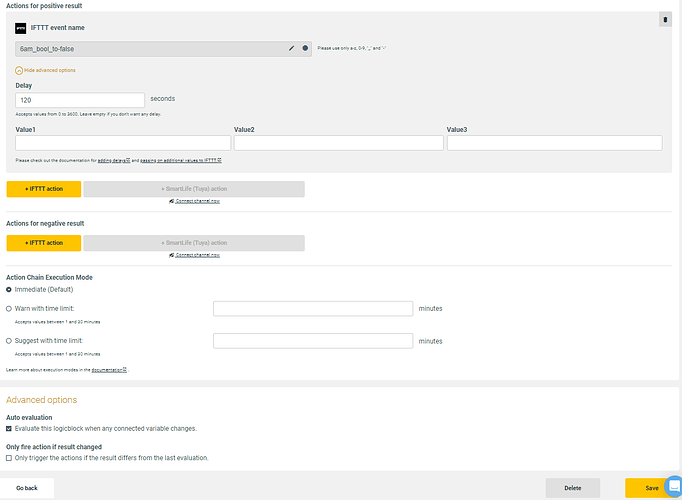Click the round dot icon in event name field

305,48
